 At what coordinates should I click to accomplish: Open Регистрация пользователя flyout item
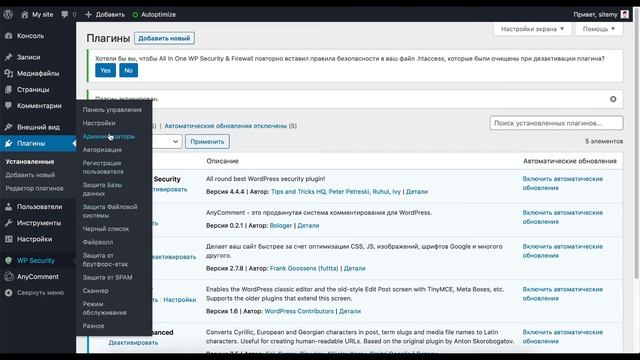(103, 167)
